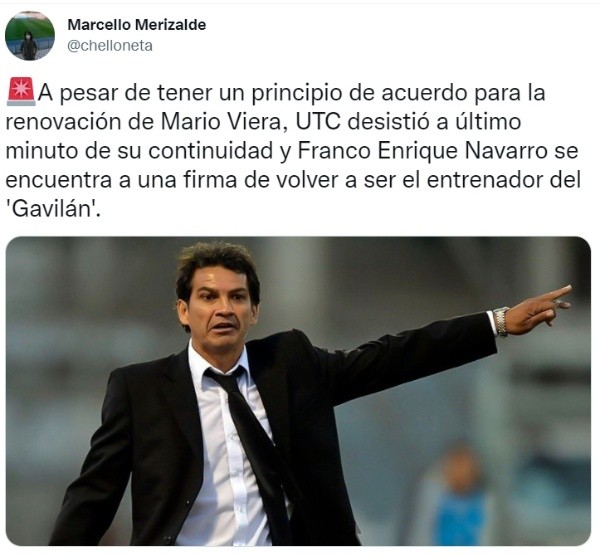Click the man's dark hair in photo
Image resolution: width=600 pixels, height=556 pixels.
(217, 264)
